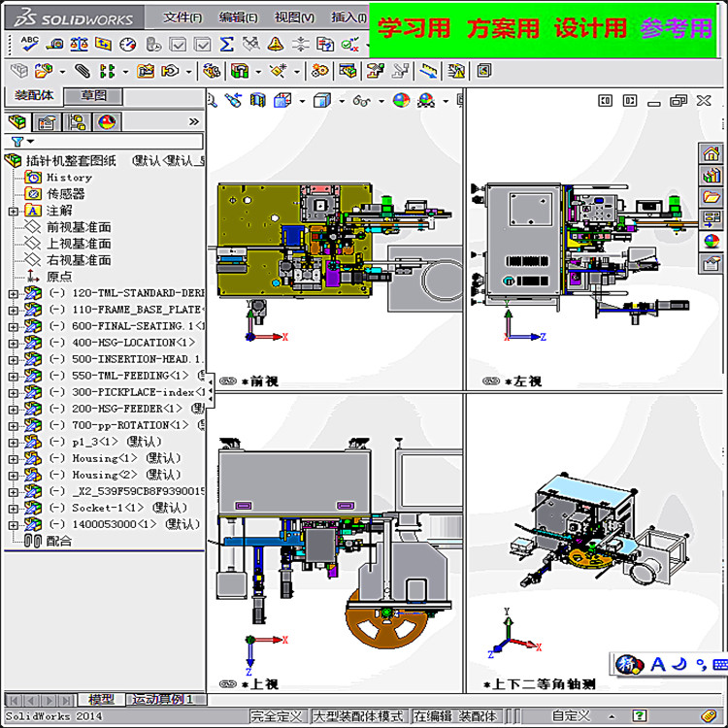Click the Section View icon
The image size is (728, 728).
(257, 100)
